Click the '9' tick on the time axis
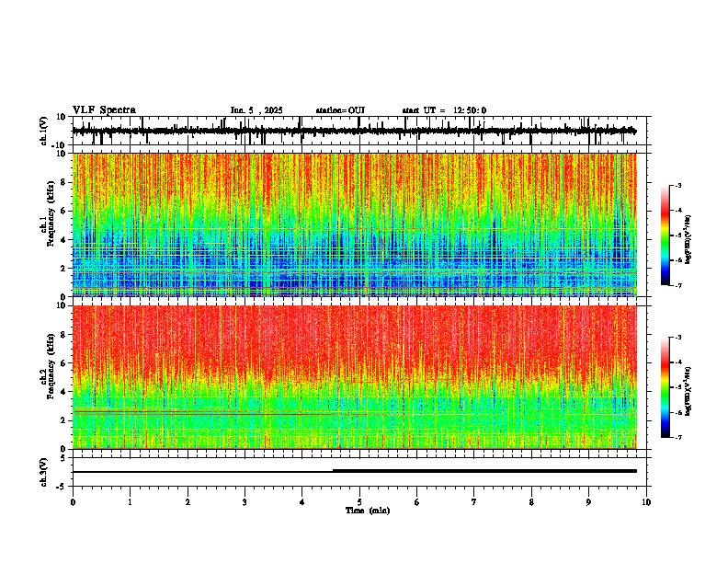The width and height of the screenshot is (728, 563). tap(588, 502)
